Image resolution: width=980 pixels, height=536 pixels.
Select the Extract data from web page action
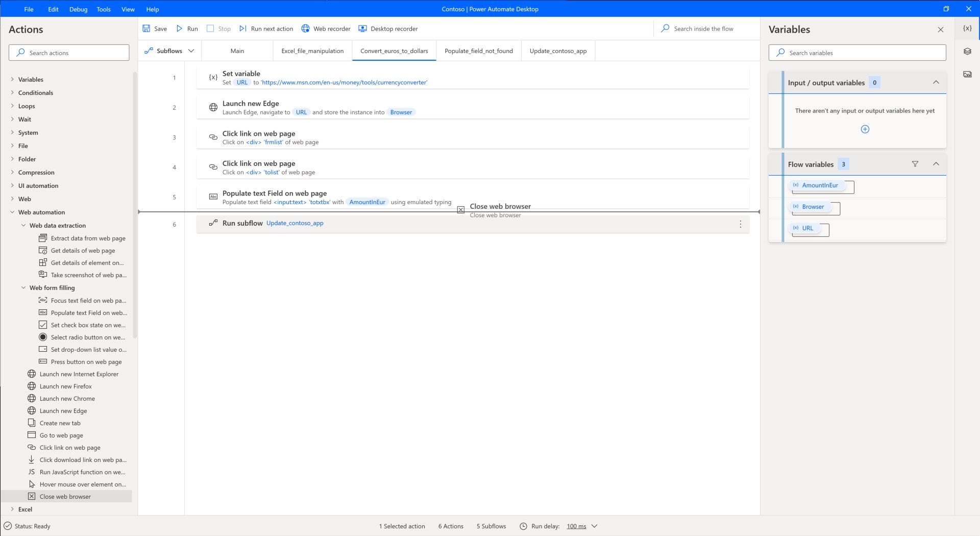point(87,238)
